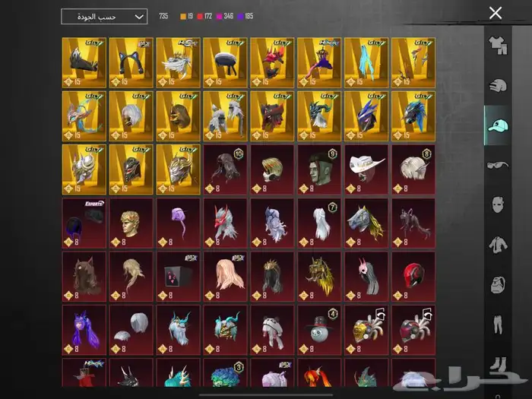Filter by the red legendary count 172

[x=204, y=16]
